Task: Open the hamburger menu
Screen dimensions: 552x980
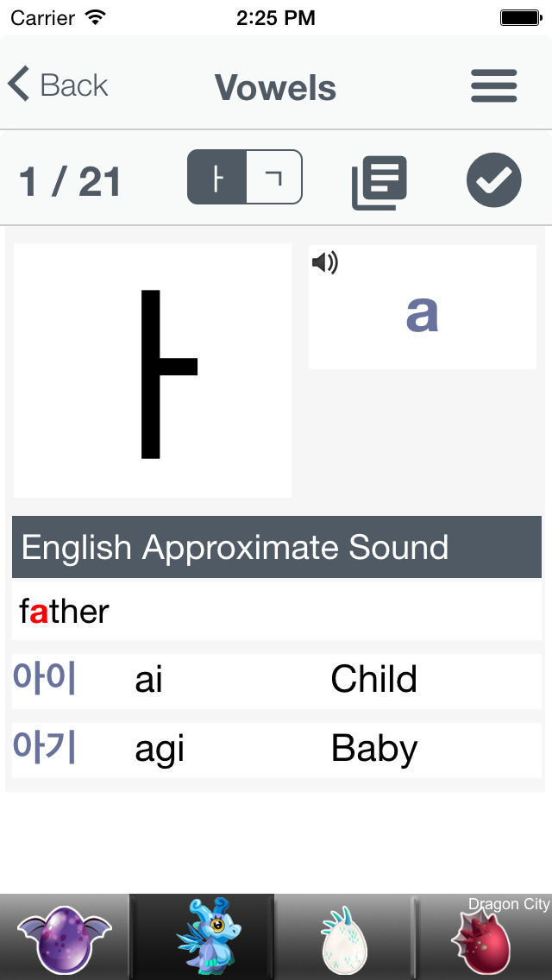Action: (494, 85)
